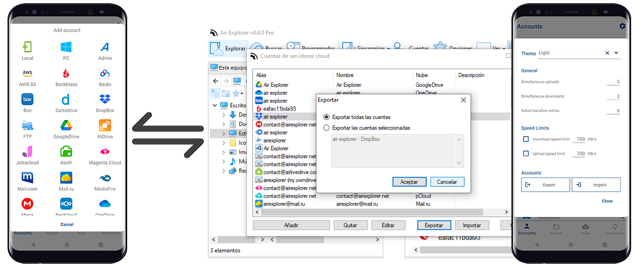Select Exportar las cuentas seleccionadas option
Viewport: 644px width, 268px height.
click(x=326, y=128)
